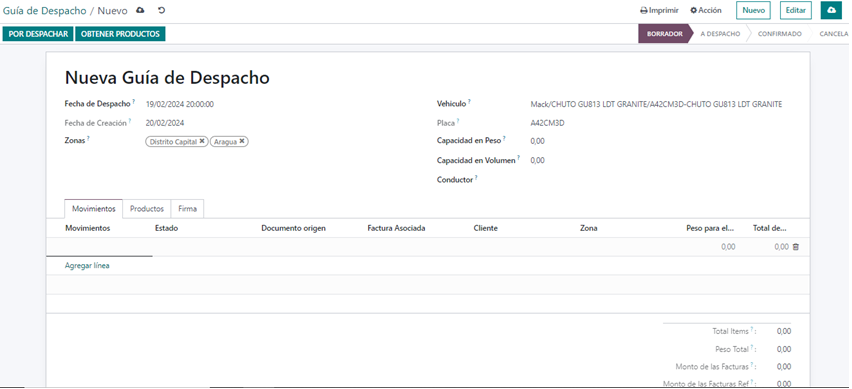Sort by the Cliente column header
Image resolution: width=852 pixels, height=389 pixels.
click(x=485, y=228)
